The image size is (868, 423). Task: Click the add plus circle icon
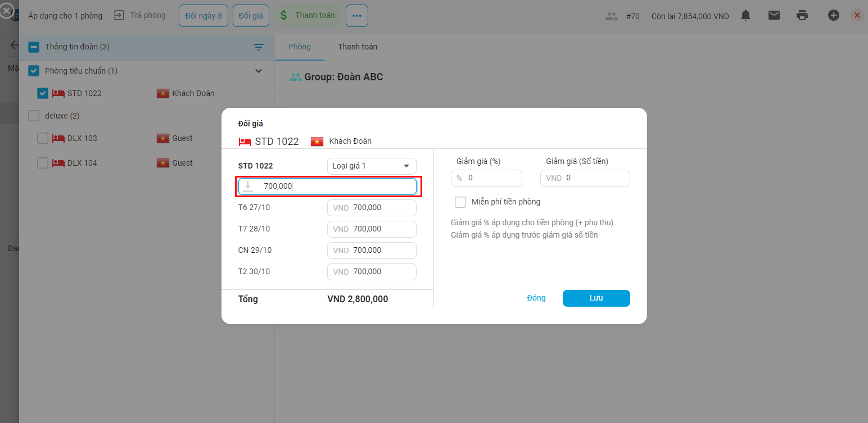pos(834,16)
